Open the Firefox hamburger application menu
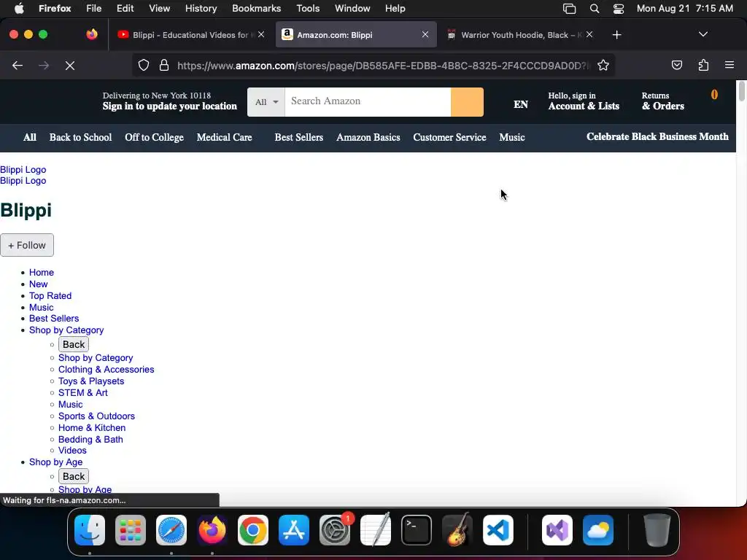Screen dimensions: 747x560 (x=729, y=65)
